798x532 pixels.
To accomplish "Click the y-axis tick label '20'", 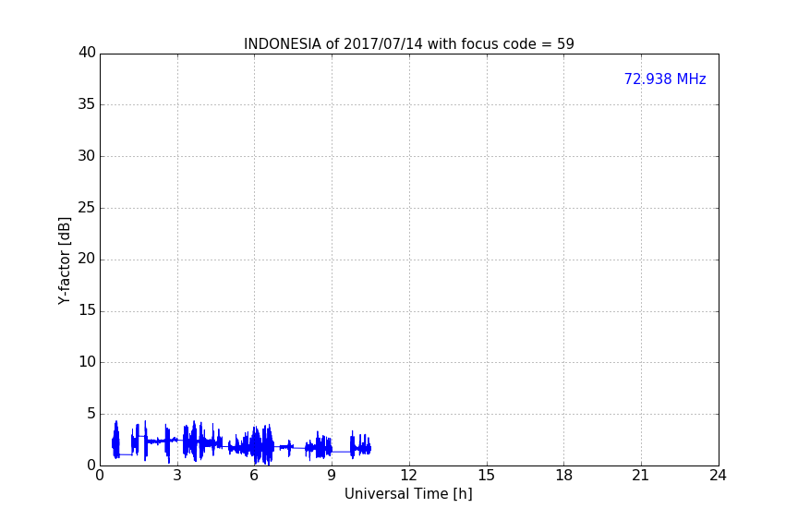I will [87, 259].
